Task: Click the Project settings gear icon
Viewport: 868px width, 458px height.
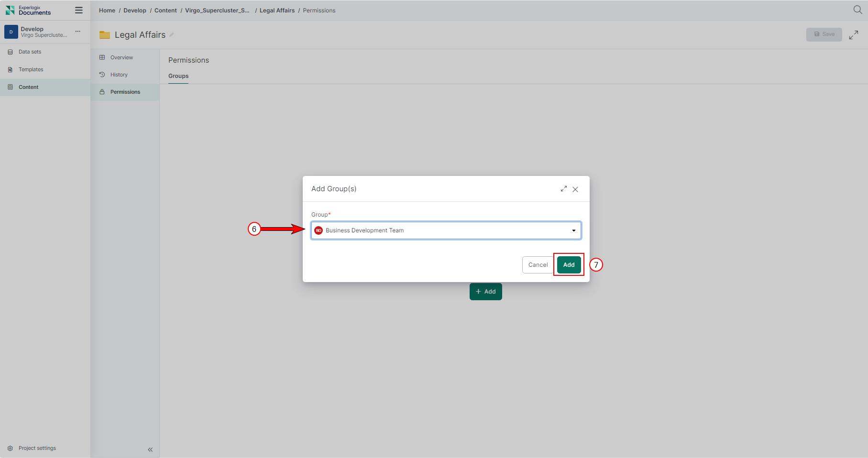Action: [10, 448]
